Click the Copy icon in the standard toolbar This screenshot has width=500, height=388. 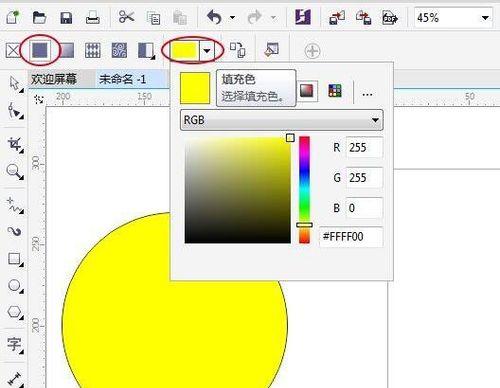pos(153,18)
